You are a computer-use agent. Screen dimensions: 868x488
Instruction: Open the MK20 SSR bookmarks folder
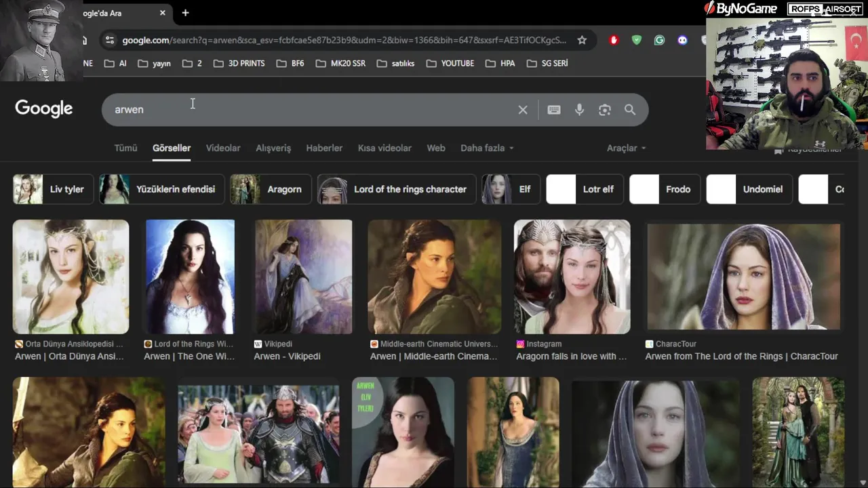[340, 63]
